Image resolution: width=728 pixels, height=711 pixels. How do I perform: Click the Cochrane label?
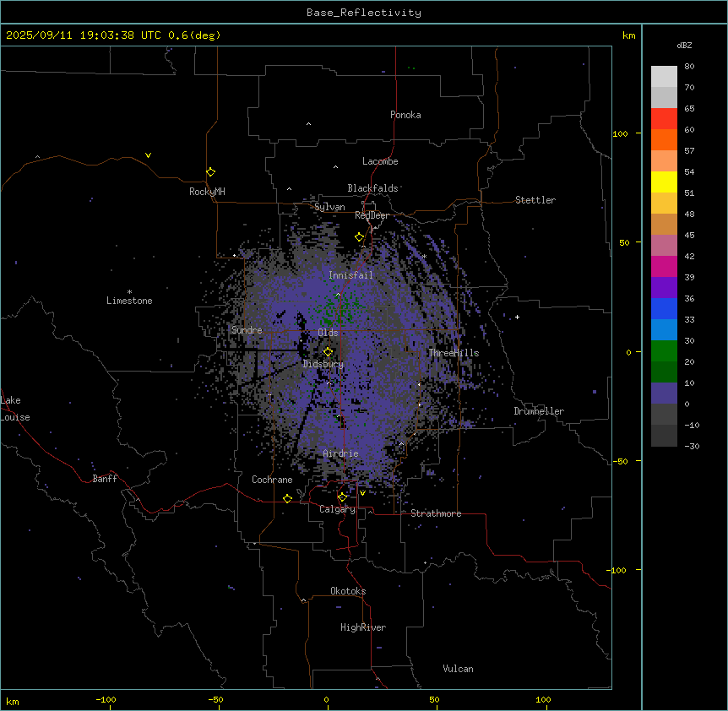pos(272,480)
